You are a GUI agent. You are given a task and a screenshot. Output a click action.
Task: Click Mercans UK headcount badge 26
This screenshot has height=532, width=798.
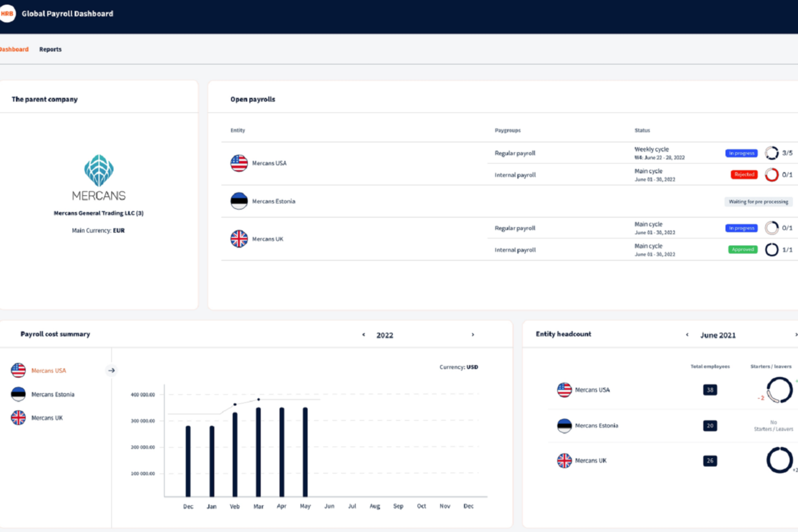tap(710, 461)
